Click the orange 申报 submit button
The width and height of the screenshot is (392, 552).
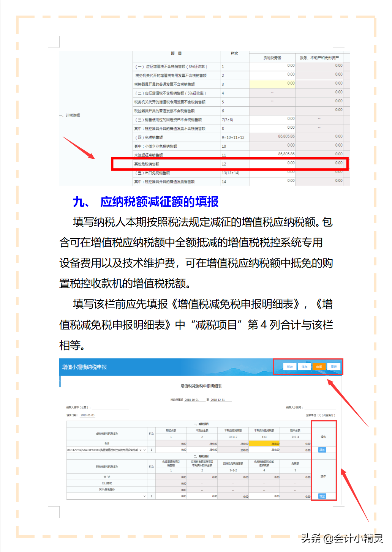pyautogui.click(x=319, y=367)
